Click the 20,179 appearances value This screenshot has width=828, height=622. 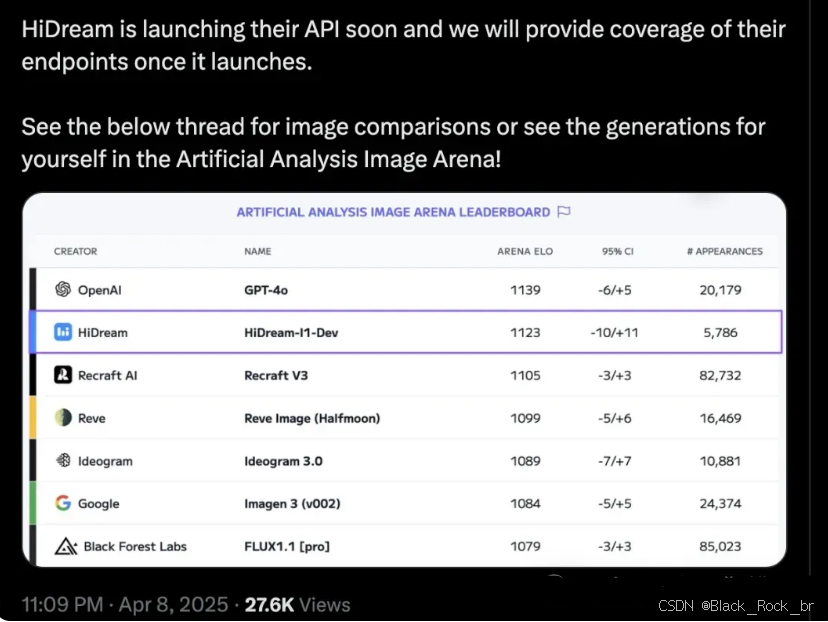point(720,290)
